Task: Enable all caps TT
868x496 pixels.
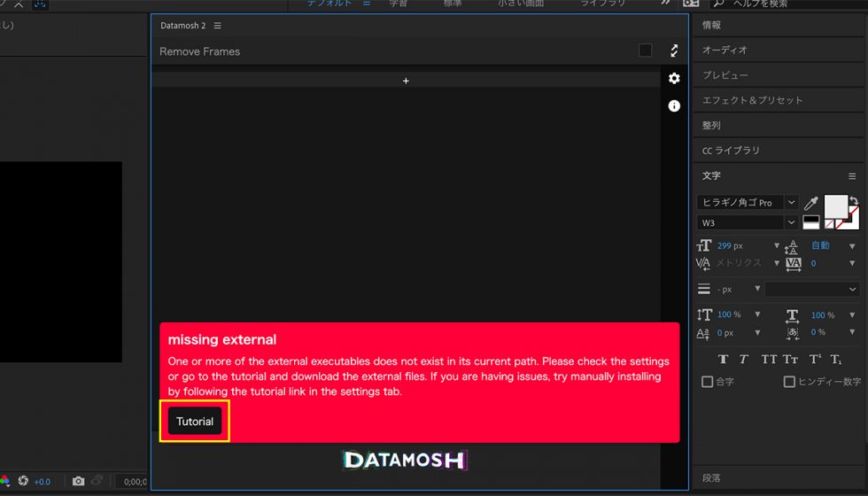Action: [x=769, y=360]
